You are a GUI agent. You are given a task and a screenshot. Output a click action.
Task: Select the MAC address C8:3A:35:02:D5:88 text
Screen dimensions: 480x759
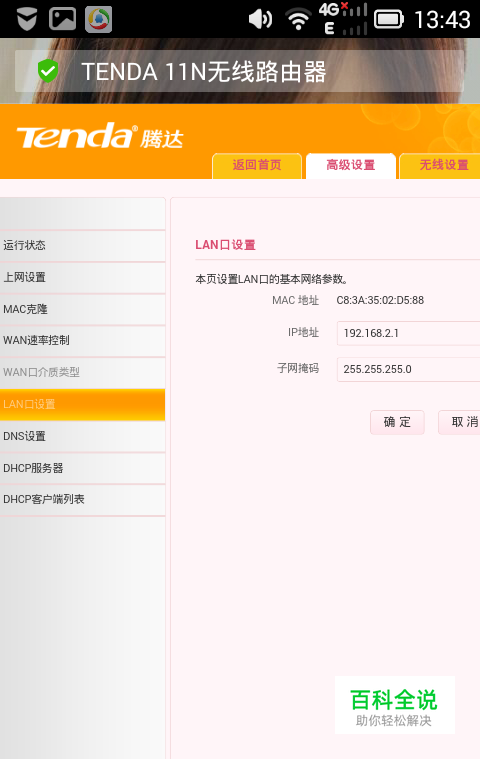380,300
